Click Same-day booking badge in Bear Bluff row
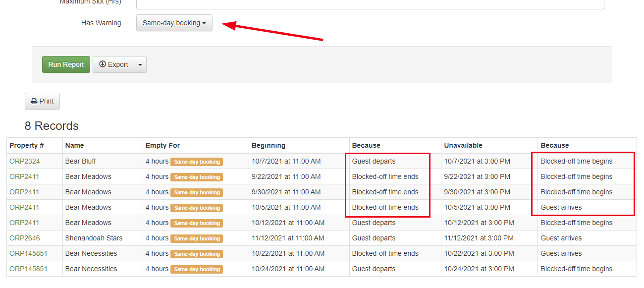Viewport: 644px width, 288px height. tap(197, 162)
